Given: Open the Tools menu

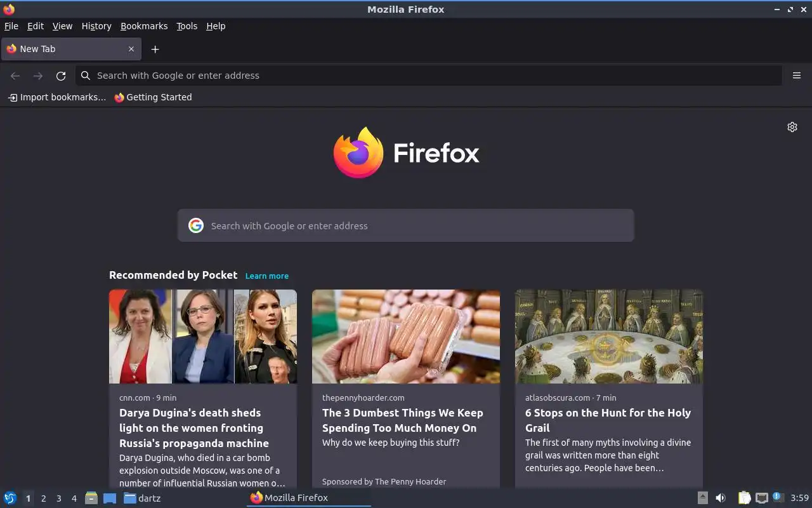Looking at the screenshot, I should 187,26.
